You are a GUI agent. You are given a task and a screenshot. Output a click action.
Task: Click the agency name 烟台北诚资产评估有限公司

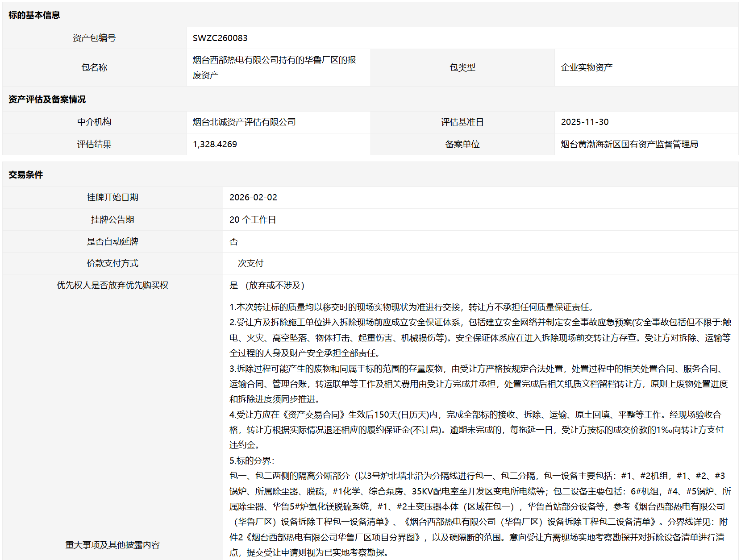point(244,122)
